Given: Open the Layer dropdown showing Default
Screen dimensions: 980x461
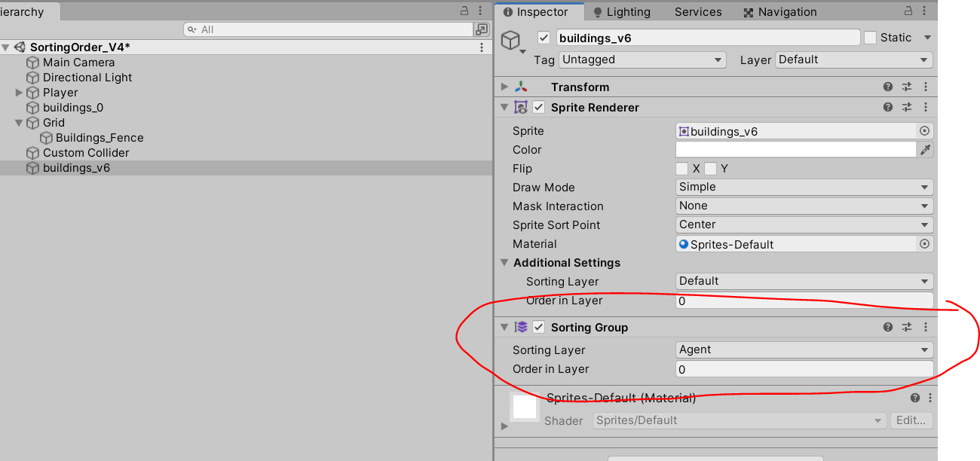Looking at the screenshot, I should tap(854, 60).
